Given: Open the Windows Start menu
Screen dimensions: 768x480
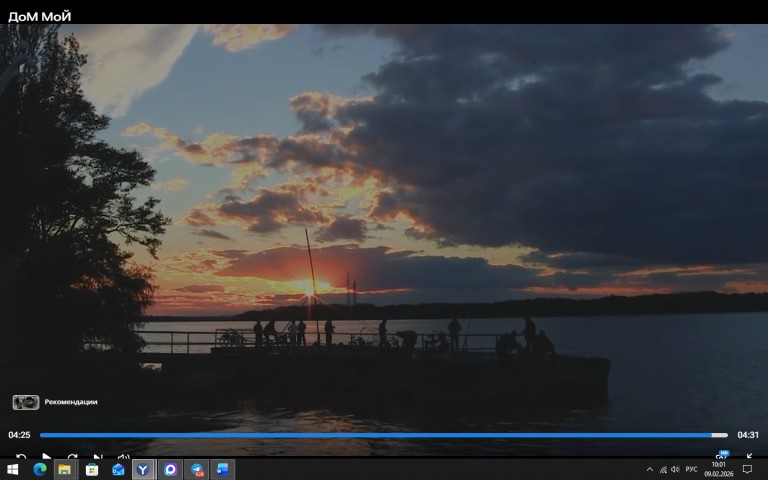Looking at the screenshot, I should pos(13,469).
